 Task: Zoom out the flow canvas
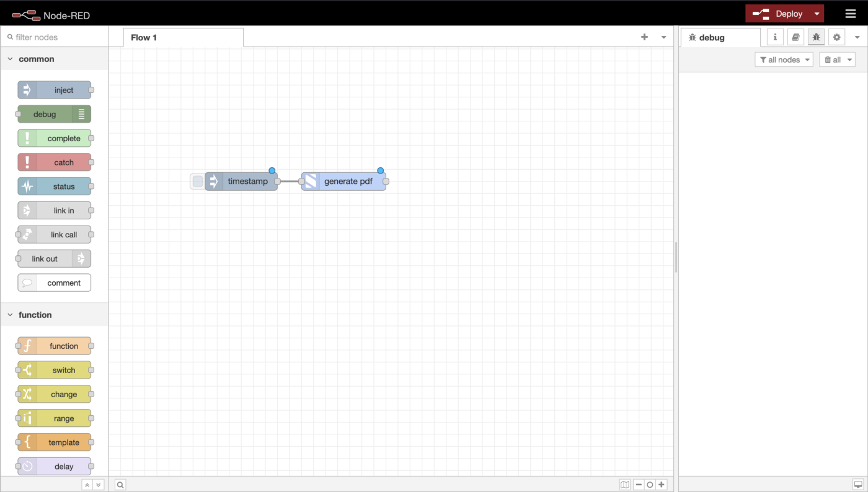pos(639,485)
